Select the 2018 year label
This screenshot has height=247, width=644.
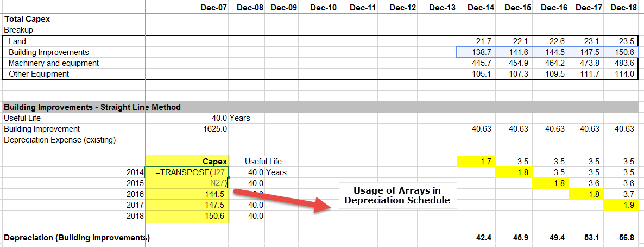135,215
